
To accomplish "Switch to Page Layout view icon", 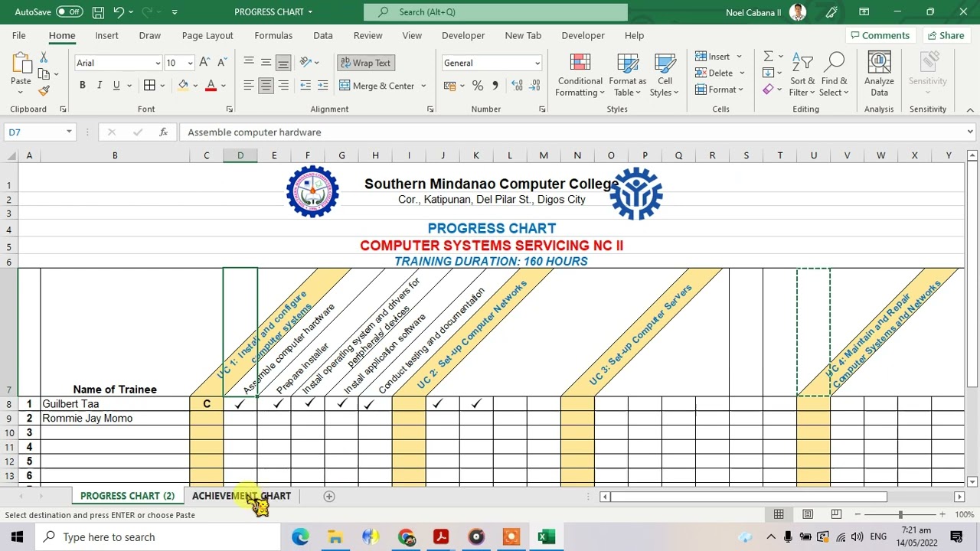I will [807, 514].
